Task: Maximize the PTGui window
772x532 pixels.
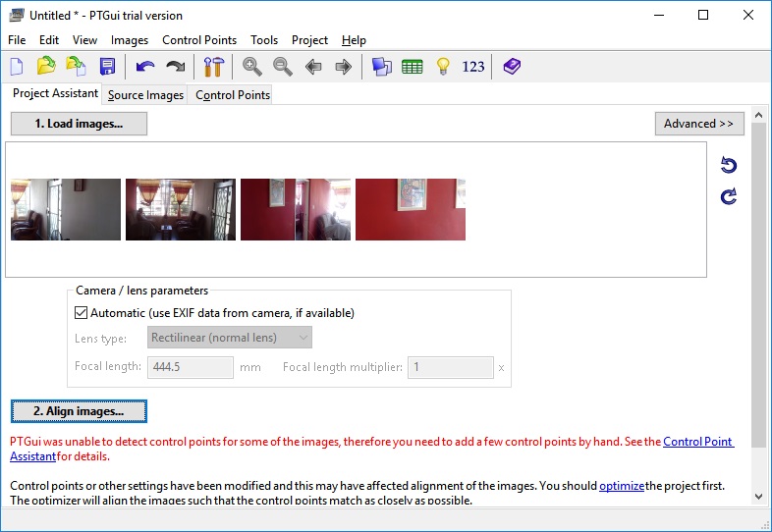Action: [703, 15]
